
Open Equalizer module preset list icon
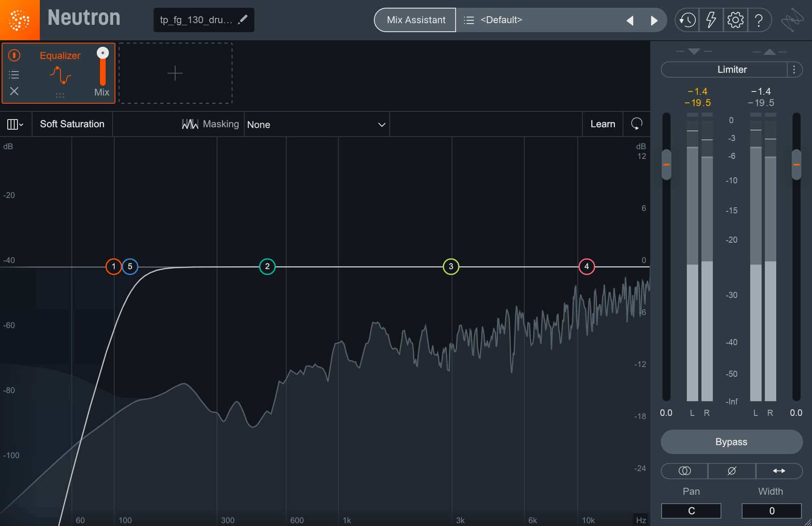tap(14, 74)
